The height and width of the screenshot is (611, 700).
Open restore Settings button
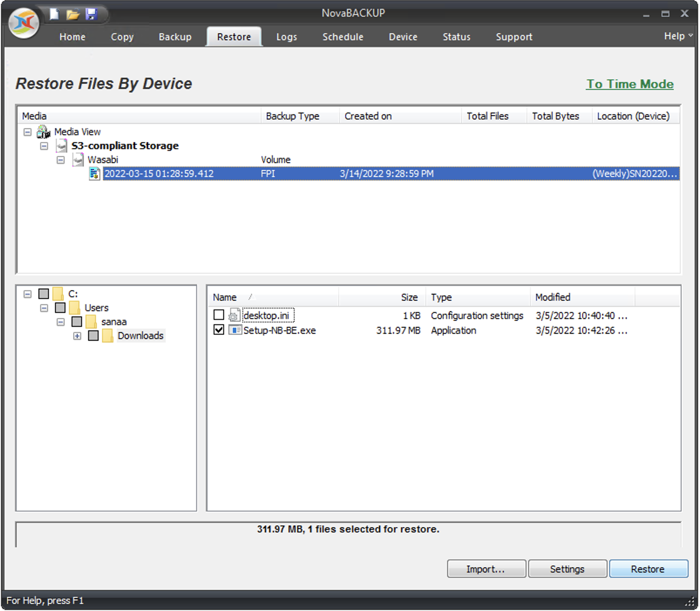click(567, 569)
